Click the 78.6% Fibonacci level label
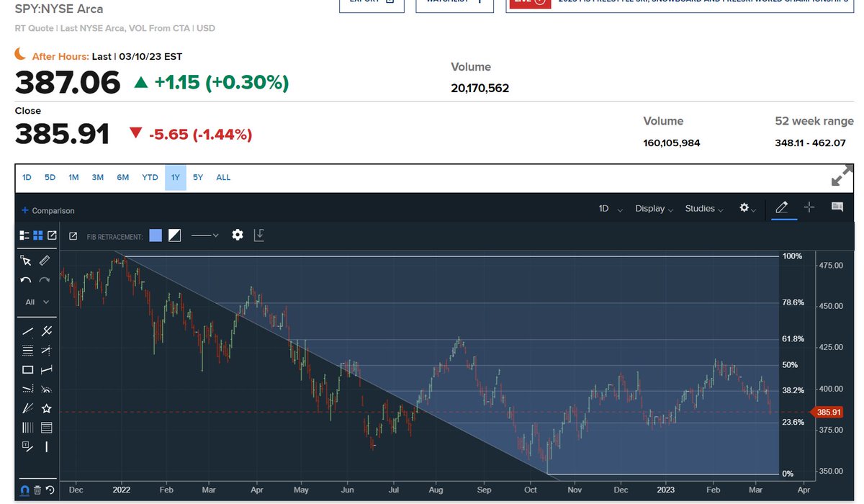 click(793, 302)
